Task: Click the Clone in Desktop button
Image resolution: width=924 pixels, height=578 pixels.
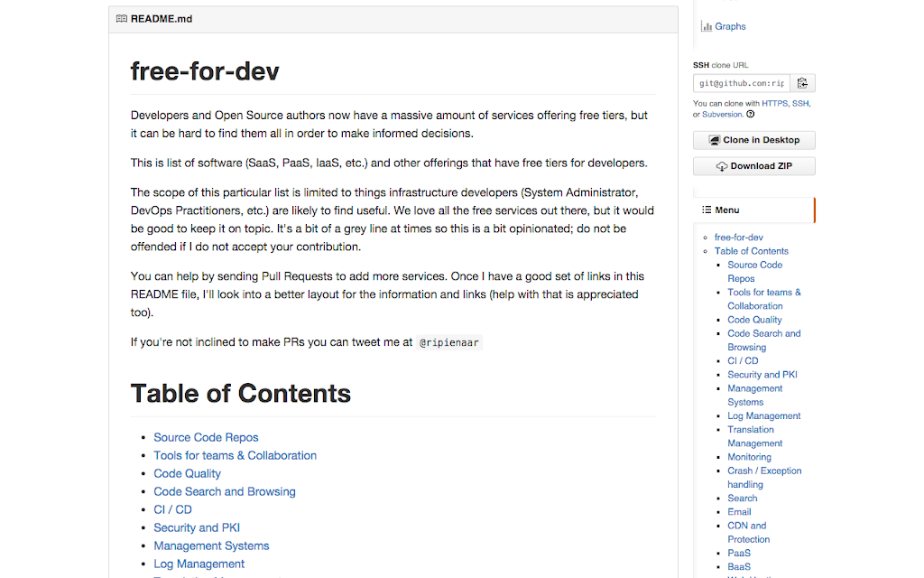Action: click(x=754, y=140)
